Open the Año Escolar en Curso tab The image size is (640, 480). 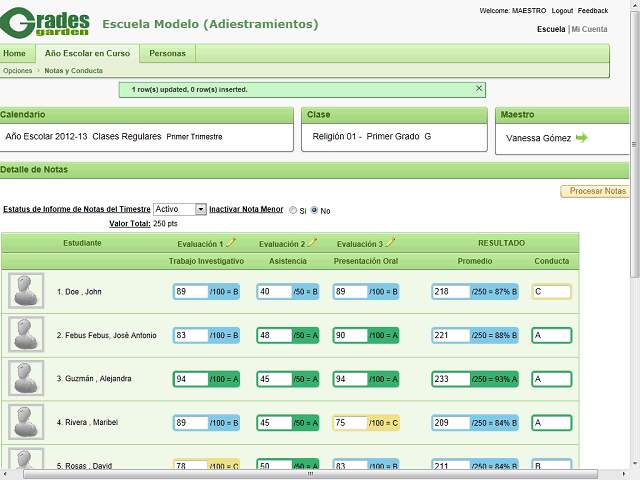point(87,53)
